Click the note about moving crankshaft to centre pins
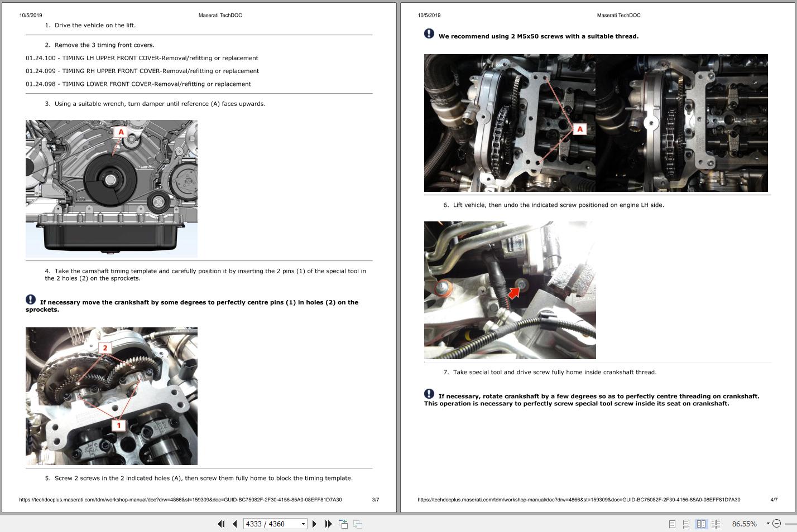 [x=192, y=305]
